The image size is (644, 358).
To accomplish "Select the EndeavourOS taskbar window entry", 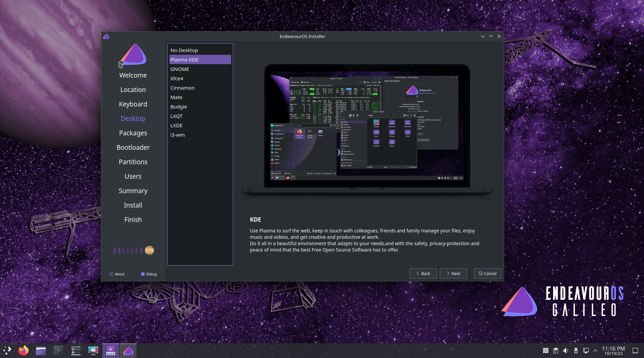I will [128, 351].
